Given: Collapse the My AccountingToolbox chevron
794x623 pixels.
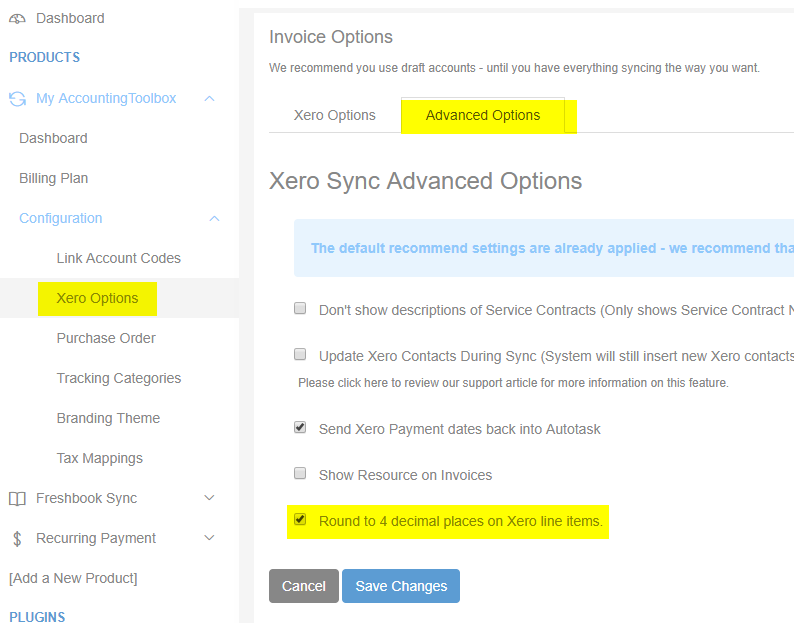Looking at the screenshot, I should [x=210, y=98].
